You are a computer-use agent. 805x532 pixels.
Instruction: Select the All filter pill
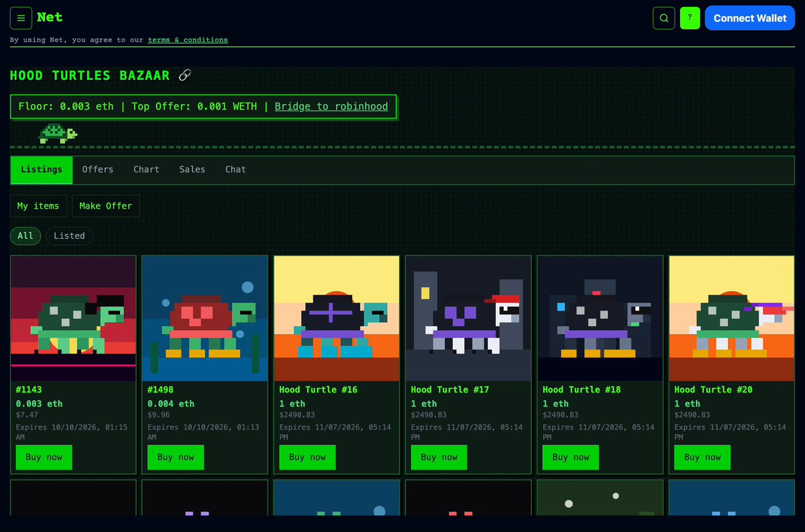point(25,235)
